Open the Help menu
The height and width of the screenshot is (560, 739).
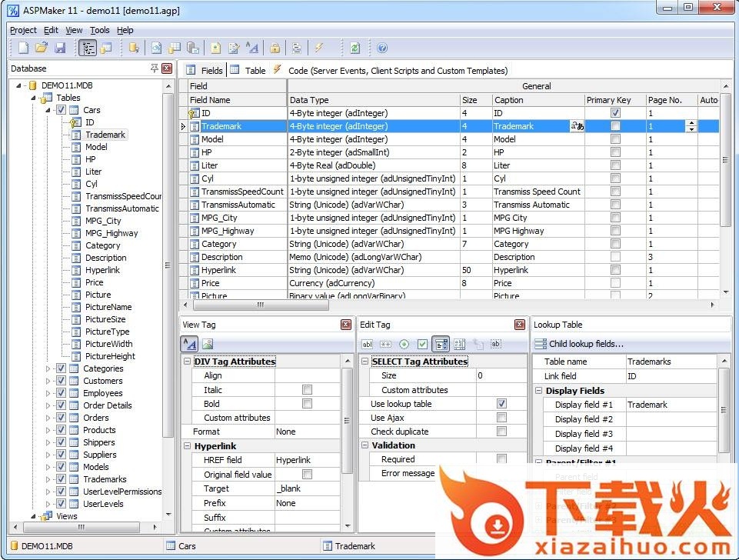[125, 30]
